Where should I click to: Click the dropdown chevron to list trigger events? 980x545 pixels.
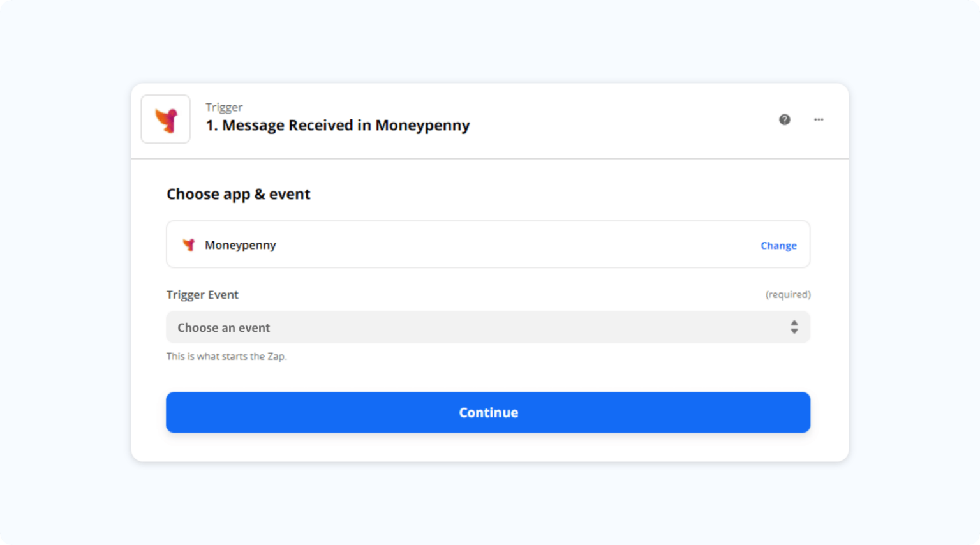click(794, 327)
